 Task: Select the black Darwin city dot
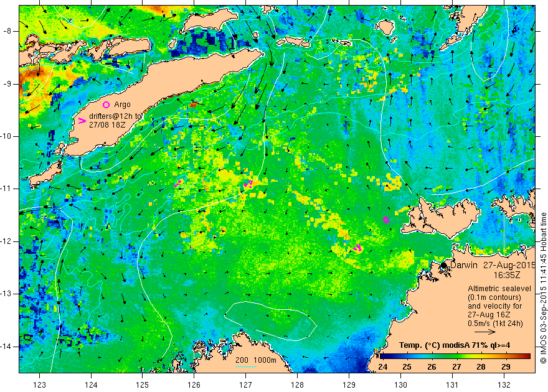(444, 265)
